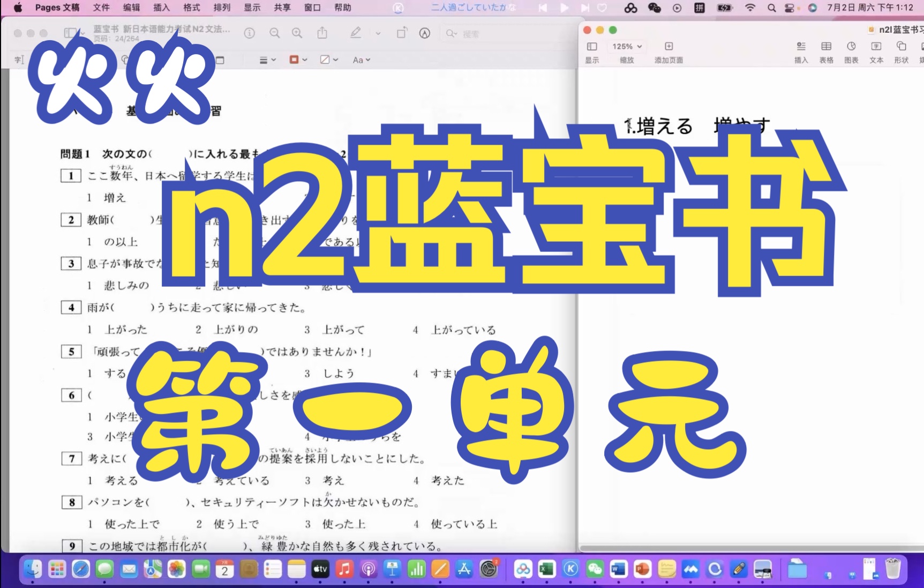Viewport: 924px width, 588px height.
Task: Open PowerPoint from the Dock
Action: pos(642,569)
